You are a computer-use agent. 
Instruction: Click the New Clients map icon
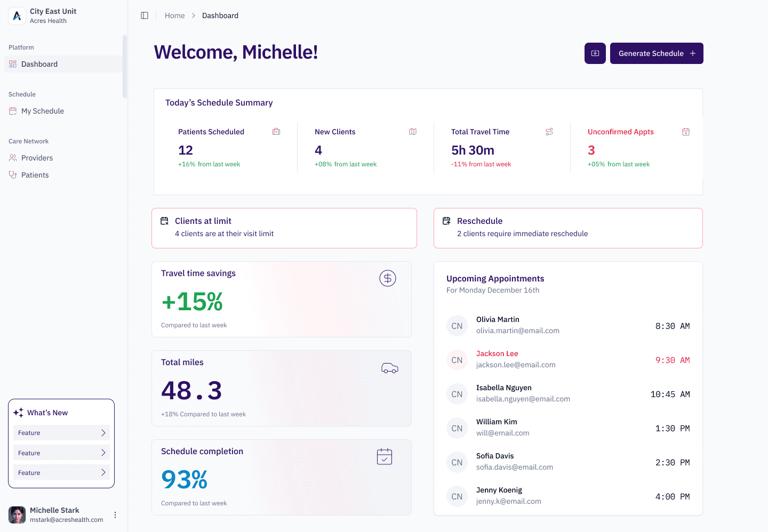(x=413, y=132)
